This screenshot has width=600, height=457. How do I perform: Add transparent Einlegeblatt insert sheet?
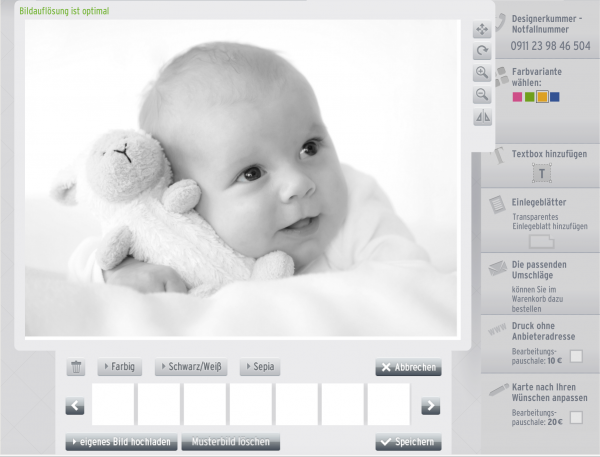[540, 241]
